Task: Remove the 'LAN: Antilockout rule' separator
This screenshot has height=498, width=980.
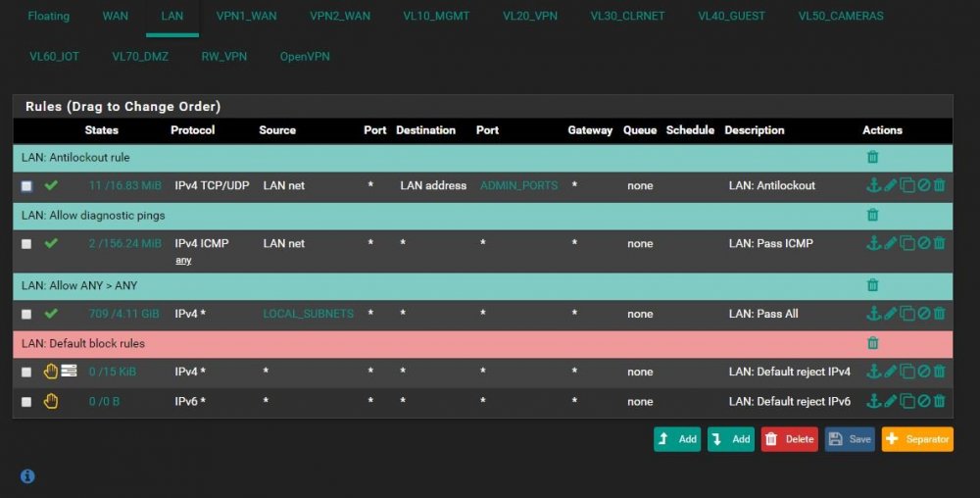Action: (872, 157)
